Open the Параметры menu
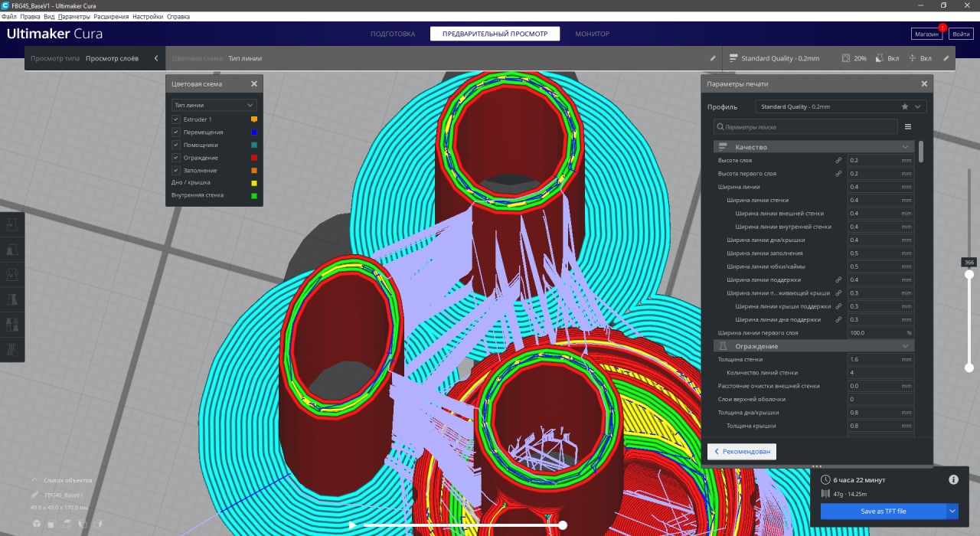 pos(73,16)
